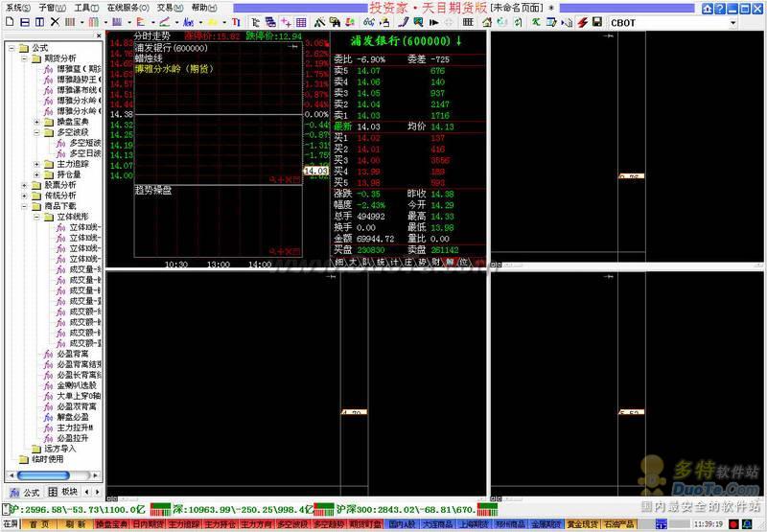Open the CBOT combo box dropdown
The height and width of the screenshot is (532, 767).
click(x=732, y=23)
